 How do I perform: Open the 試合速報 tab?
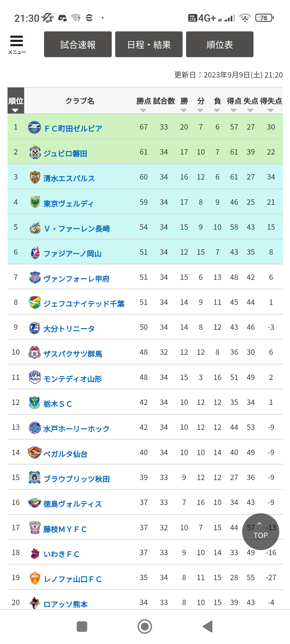coord(78,44)
